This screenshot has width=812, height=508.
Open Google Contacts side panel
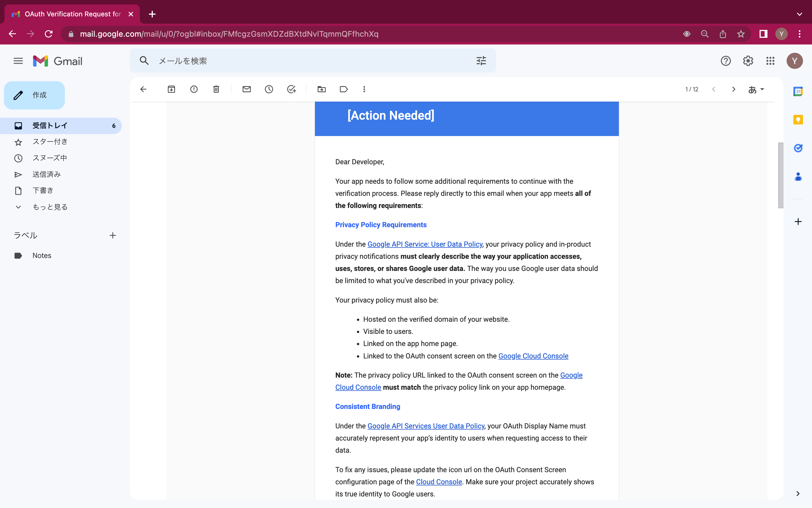tap(798, 176)
